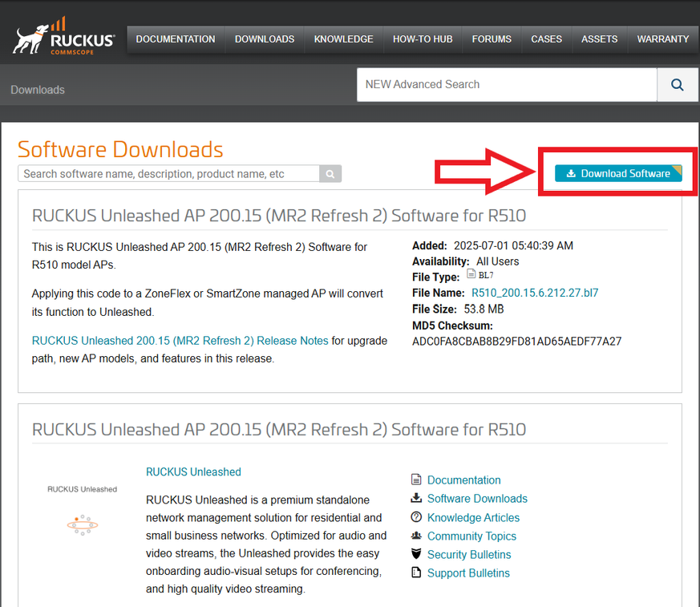Open the Unleashed 200.15 Release Notes link
This screenshot has width=700, height=607.
pos(180,341)
